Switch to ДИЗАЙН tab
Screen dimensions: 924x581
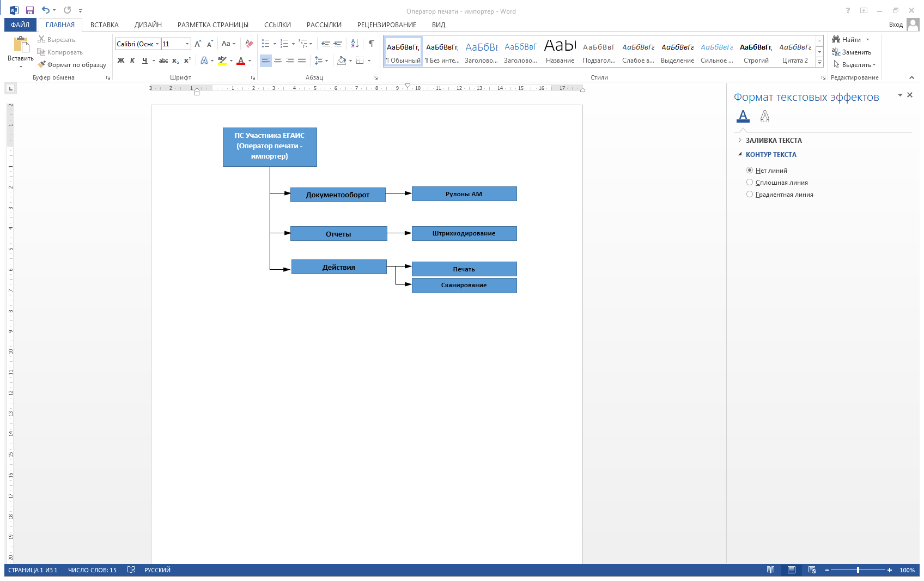click(148, 25)
